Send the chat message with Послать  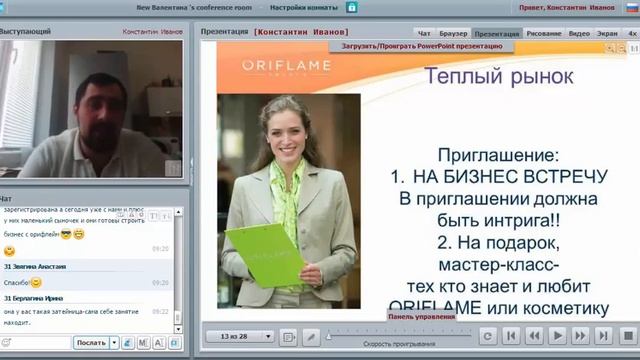pyautogui.click(x=92, y=343)
